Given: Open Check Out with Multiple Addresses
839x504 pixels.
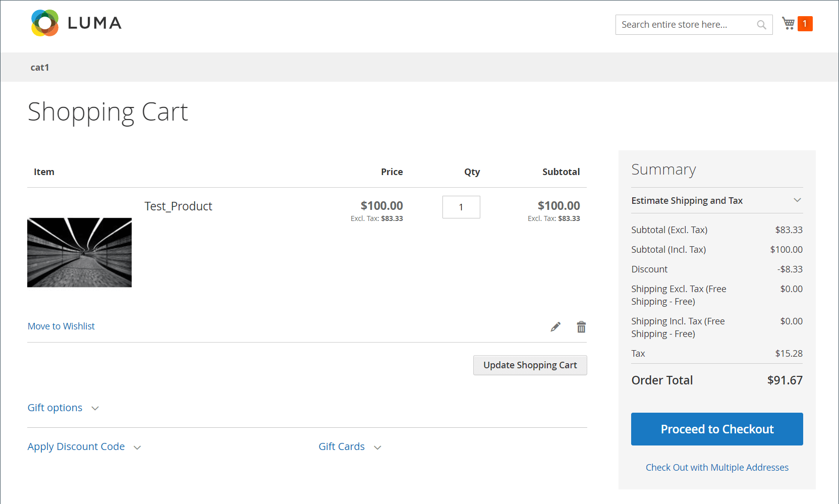Looking at the screenshot, I should (716, 468).
